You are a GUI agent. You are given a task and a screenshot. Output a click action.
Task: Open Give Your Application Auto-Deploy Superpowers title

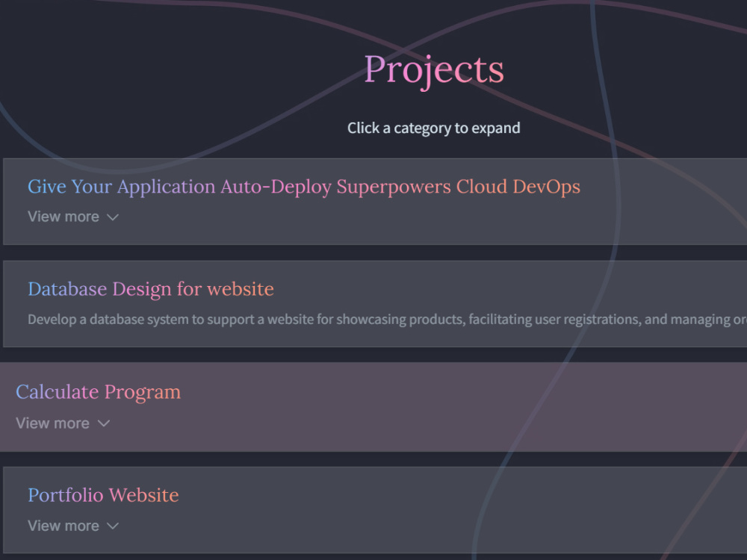304,187
